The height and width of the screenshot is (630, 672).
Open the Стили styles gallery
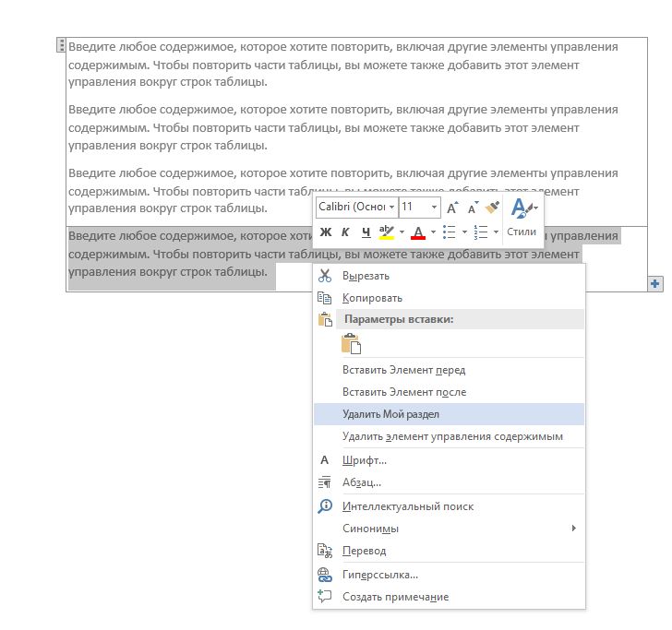(522, 219)
